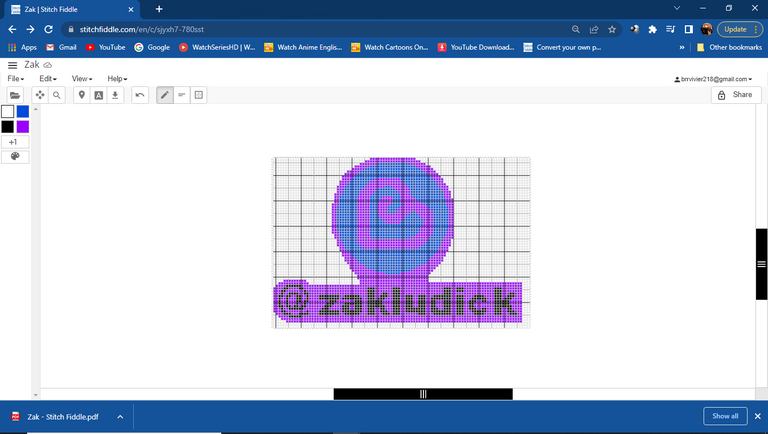Click the +1 add color button
This screenshot has width=768, height=434.
pyautogui.click(x=15, y=142)
